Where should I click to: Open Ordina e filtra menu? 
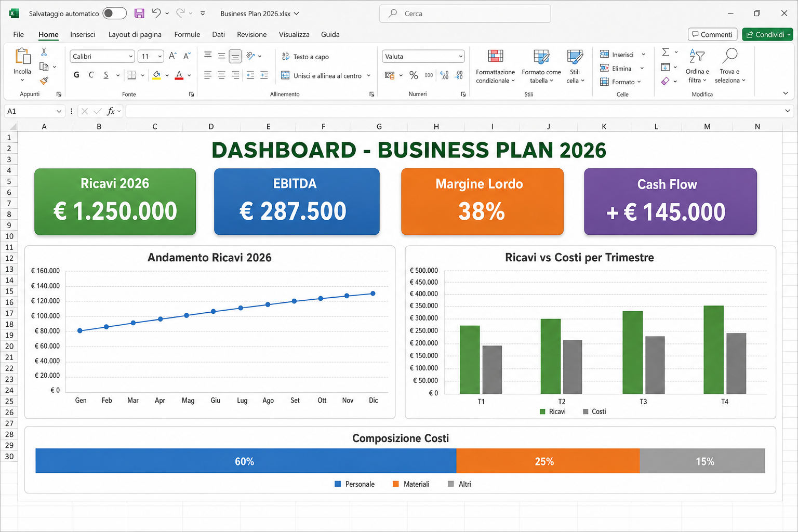[x=697, y=66]
